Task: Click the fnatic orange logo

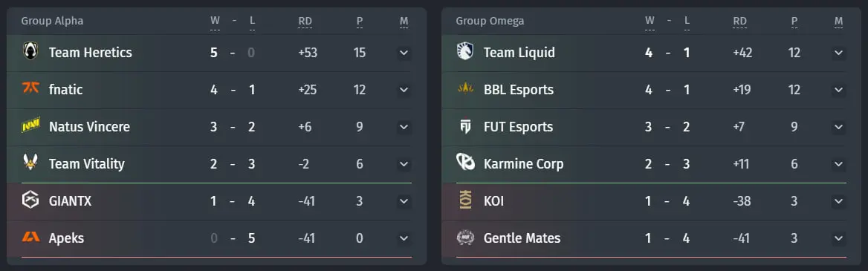Action: click(x=30, y=88)
